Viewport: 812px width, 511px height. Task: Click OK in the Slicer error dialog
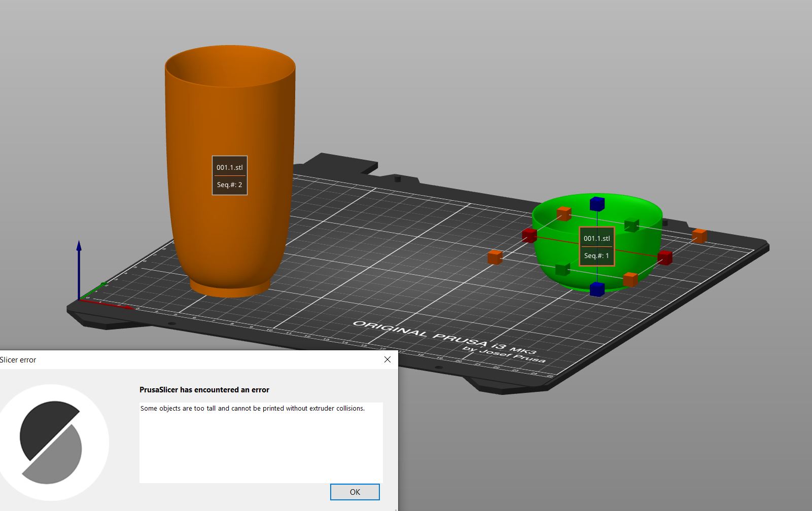pos(355,492)
